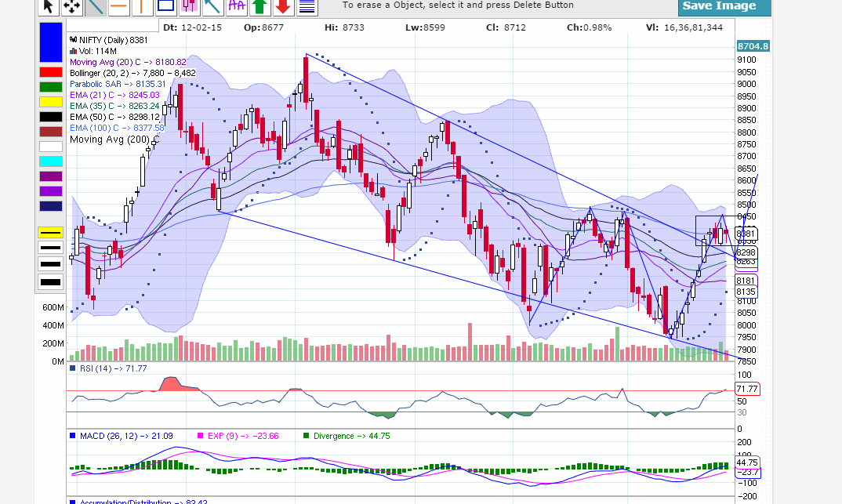The width and height of the screenshot is (842, 504).
Task: Select the text annotation tool
Action: coord(237,7)
